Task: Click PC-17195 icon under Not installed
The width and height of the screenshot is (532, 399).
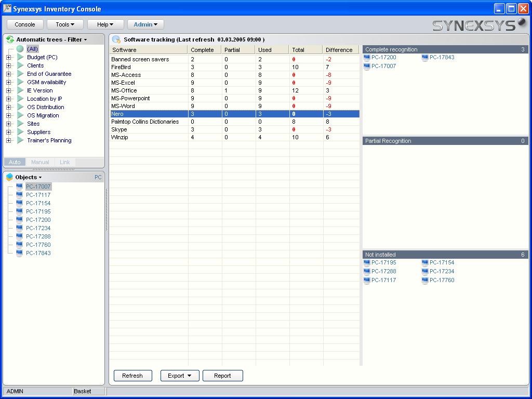Action: (x=367, y=262)
